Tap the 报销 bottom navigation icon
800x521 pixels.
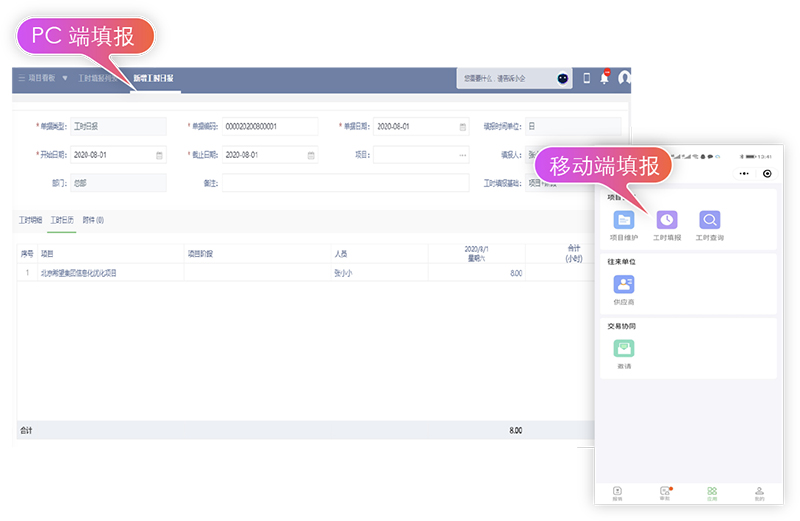(x=617, y=493)
